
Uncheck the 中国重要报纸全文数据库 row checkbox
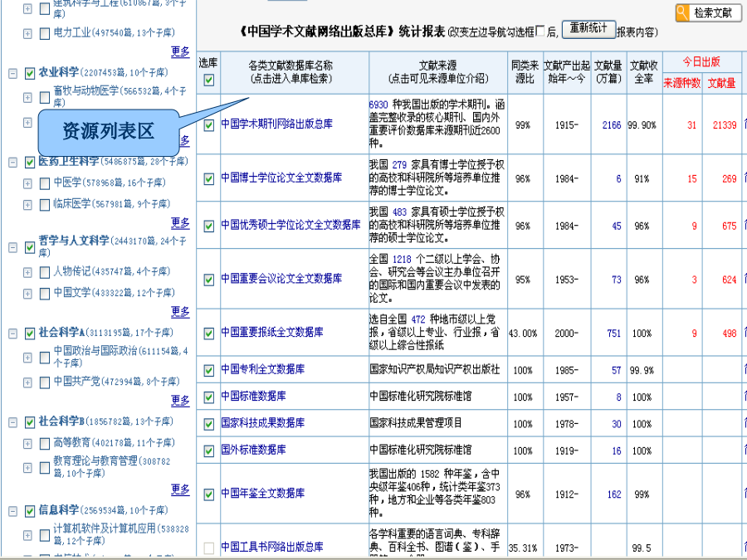pyautogui.click(x=208, y=334)
